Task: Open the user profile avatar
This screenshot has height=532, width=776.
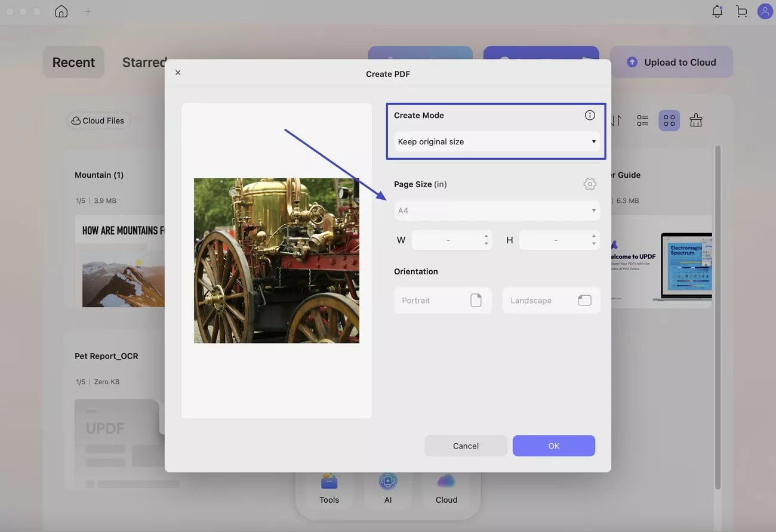Action: click(x=765, y=11)
